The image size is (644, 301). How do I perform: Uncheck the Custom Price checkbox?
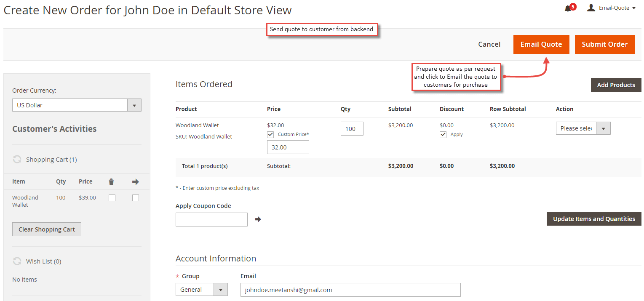pyautogui.click(x=270, y=134)
